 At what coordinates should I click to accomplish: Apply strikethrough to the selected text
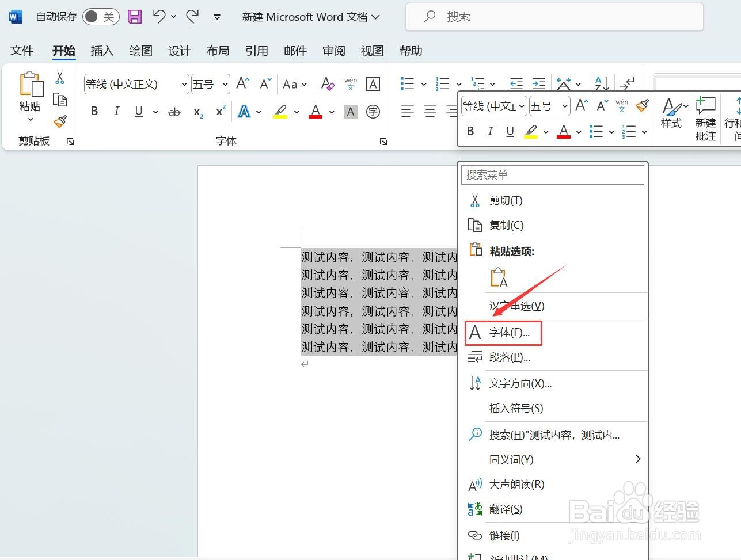point(174,112)
